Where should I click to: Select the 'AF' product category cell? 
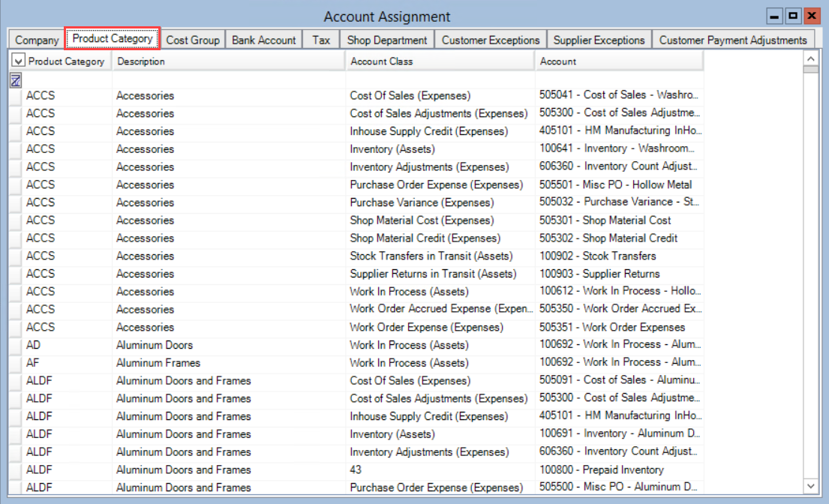pyautogui.click(x=67, y=363)
